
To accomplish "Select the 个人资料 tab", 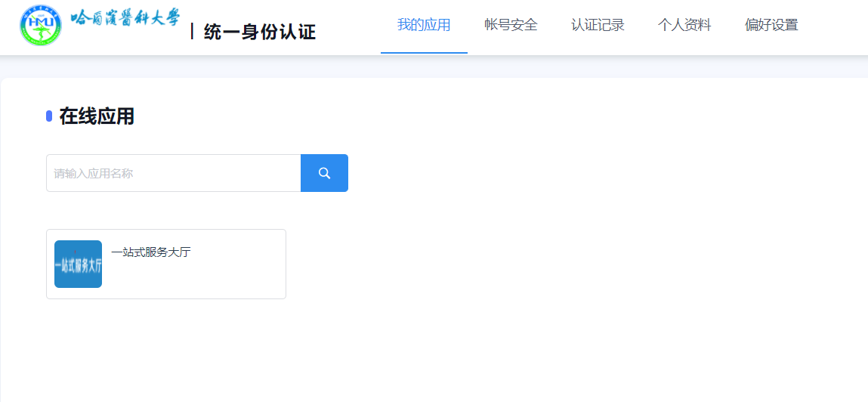I will (684, 25).
